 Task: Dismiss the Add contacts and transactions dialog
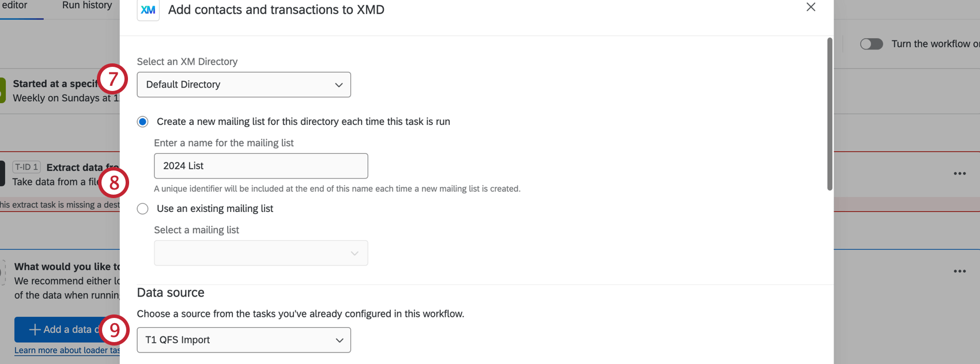[x=811, y=7]
